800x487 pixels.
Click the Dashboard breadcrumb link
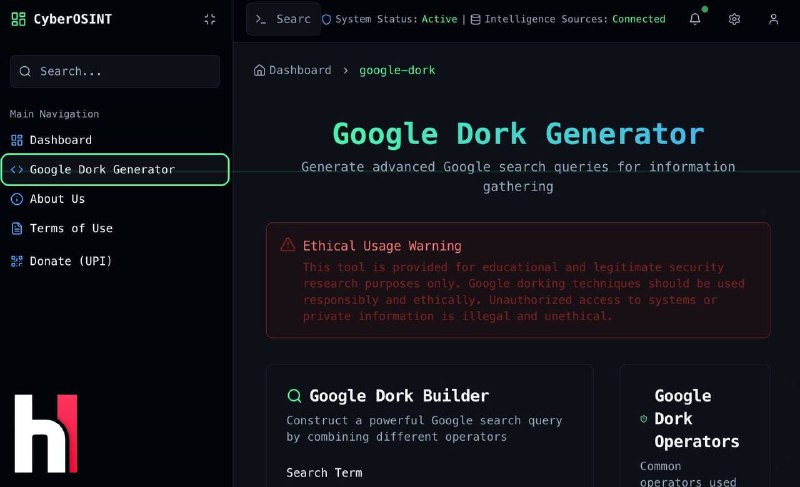click(300, 70)
